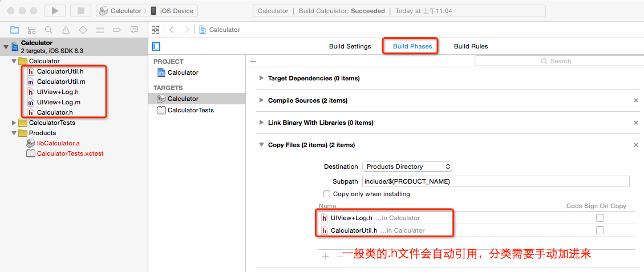Viewport: 644px width, 272px height.
Task: Toggle Copy only when installing
Action: click(327, 194)
